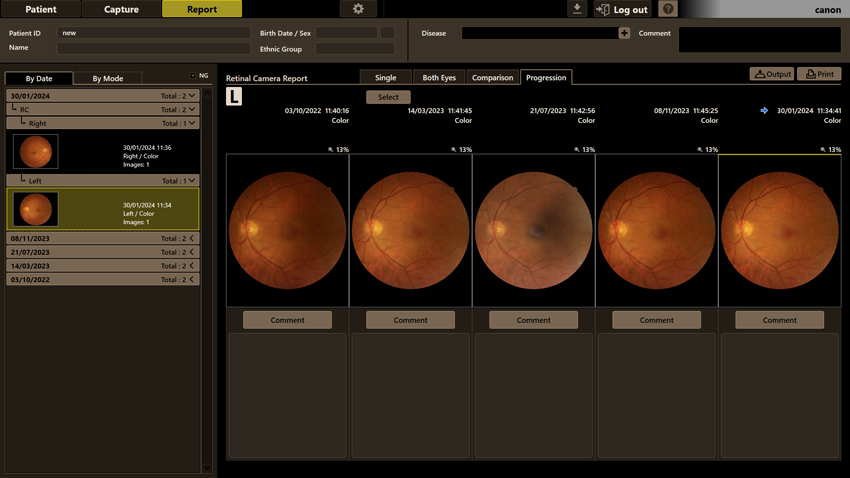The image size is (850, 478).
Task: Switch to By Mode tab
Action: [x=108, y=79]
